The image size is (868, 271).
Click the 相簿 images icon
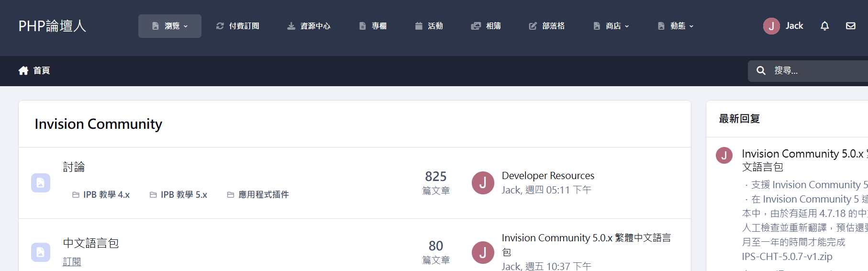coord(476,26)
